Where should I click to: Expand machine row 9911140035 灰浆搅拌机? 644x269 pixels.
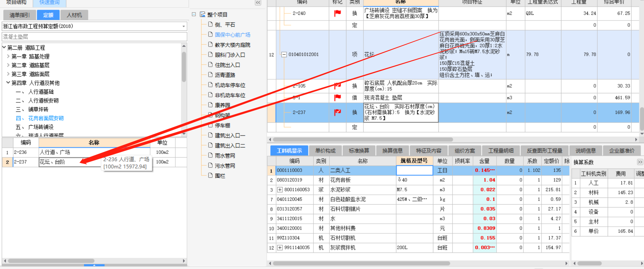280,248
